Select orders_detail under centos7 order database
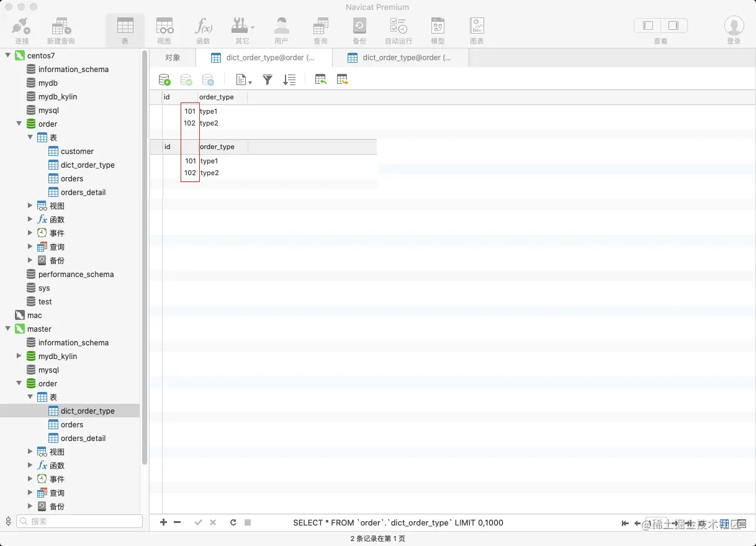756x546 pixels. (83, 192)
